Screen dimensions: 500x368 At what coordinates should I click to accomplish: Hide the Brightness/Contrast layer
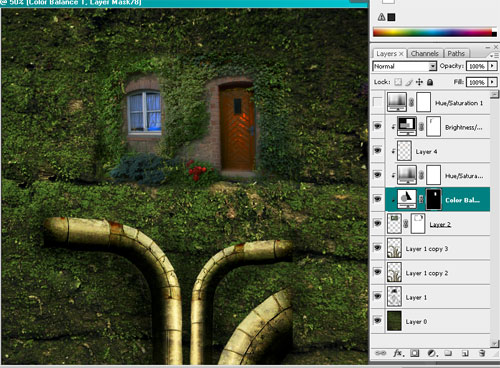click(377, 126)
